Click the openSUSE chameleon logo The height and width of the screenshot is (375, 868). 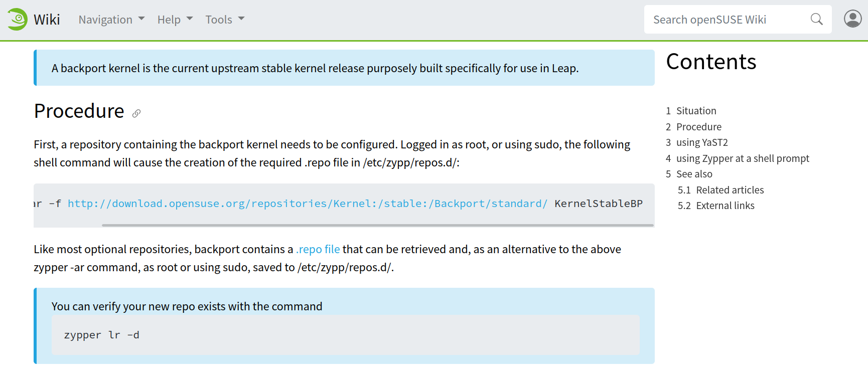(18, 20)
